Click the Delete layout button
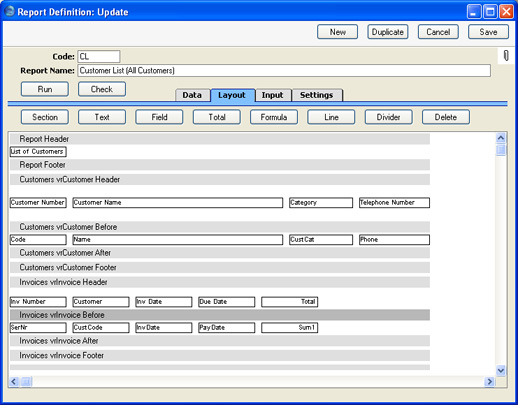Viewport: 518px width, 405px height. click(446, 117)
